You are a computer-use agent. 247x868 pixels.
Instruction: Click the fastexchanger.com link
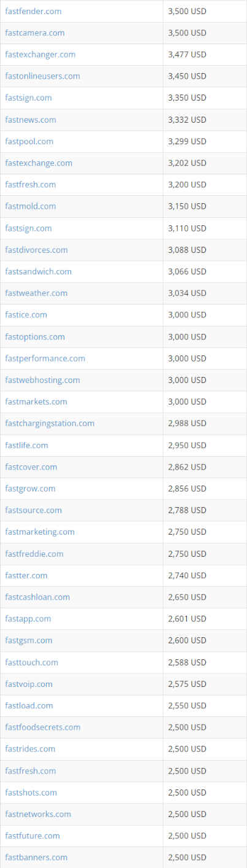click(x=40, y=54)
